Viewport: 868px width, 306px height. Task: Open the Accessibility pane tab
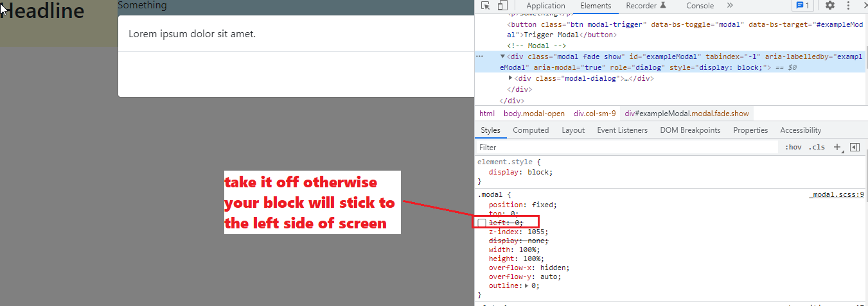(x=801, y=130)
